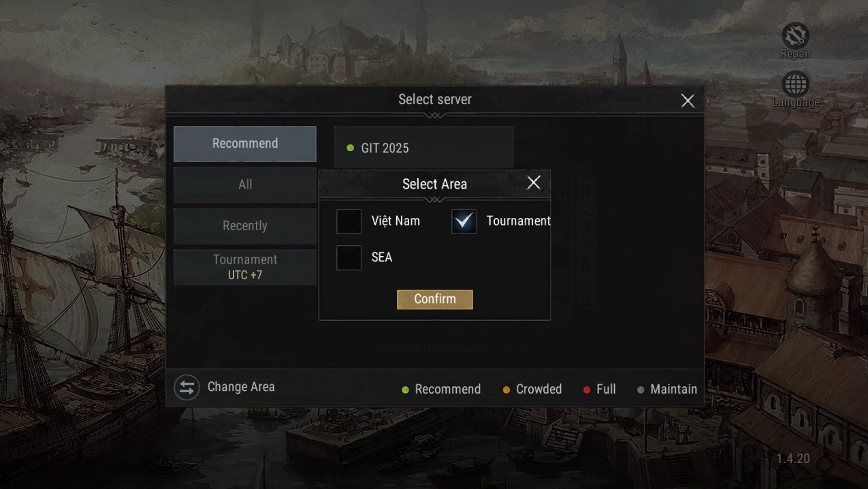Uncheck the Tournament area checkbox
This screenshot has height=489, width=868.
464,221
